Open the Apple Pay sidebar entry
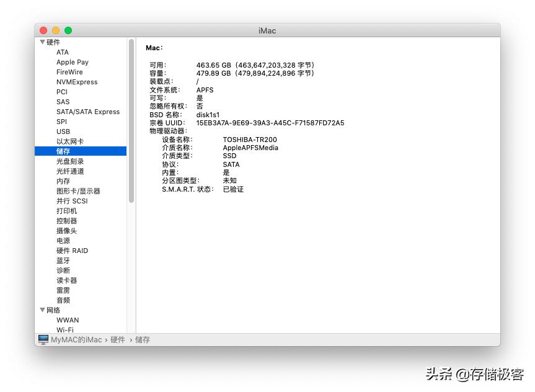The height and width of the screenshot is (392, 535). coord(73,62)
